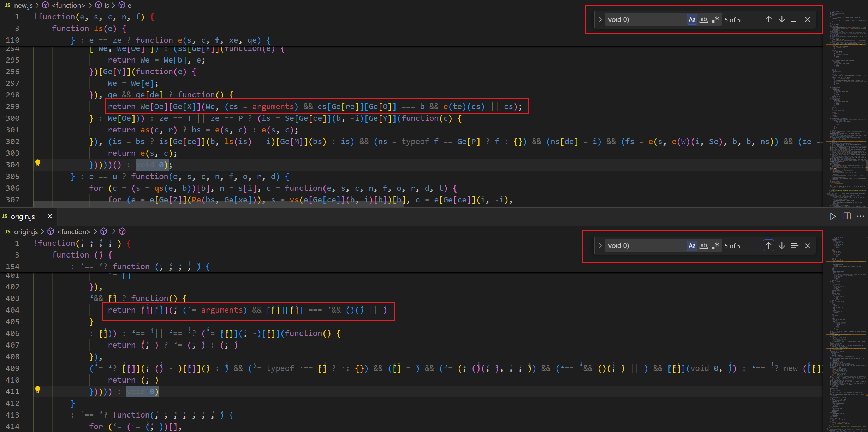
Task: Click lightbulb code action on line 304
Action: tap(38, 163)
